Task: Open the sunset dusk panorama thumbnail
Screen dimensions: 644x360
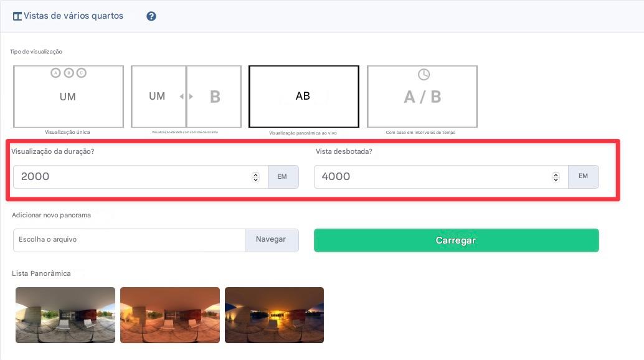Action: [274, 315]
